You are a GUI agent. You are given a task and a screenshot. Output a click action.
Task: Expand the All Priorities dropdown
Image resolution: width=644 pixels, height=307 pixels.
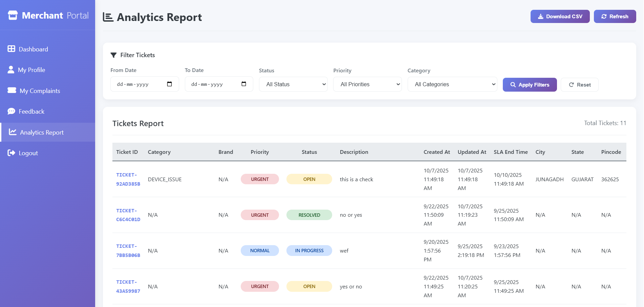(367, 84)
